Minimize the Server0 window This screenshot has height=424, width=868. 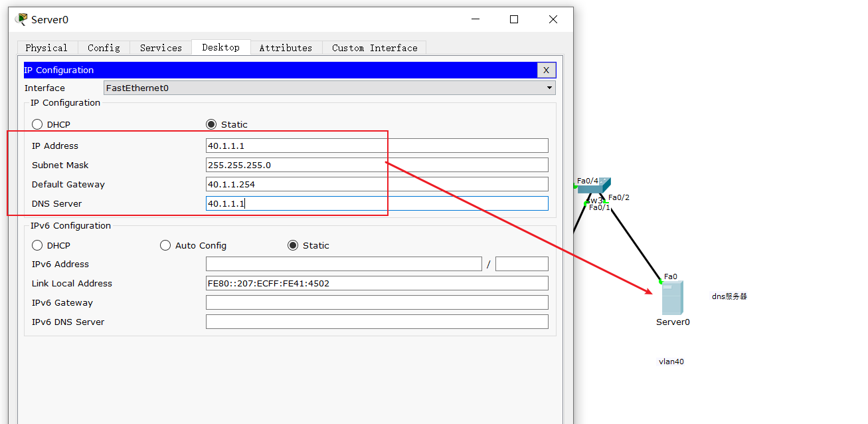point(475,19)
